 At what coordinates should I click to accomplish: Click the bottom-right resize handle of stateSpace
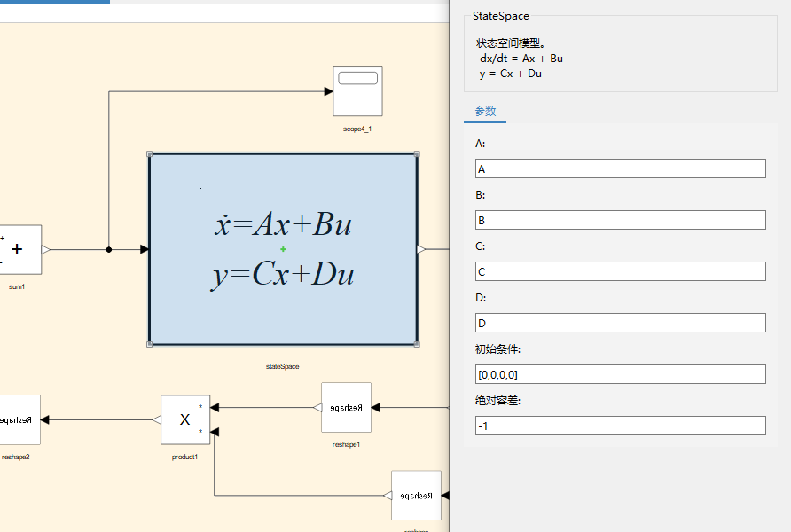point(417,344)
